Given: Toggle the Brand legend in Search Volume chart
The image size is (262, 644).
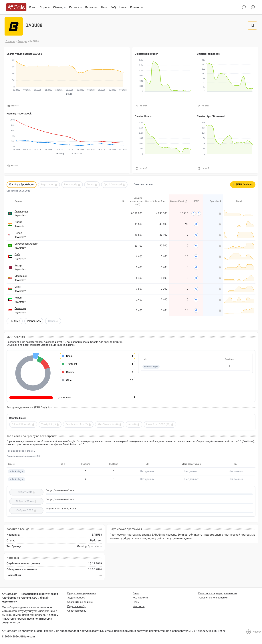Looking at the screenshot, I should 67,94.
